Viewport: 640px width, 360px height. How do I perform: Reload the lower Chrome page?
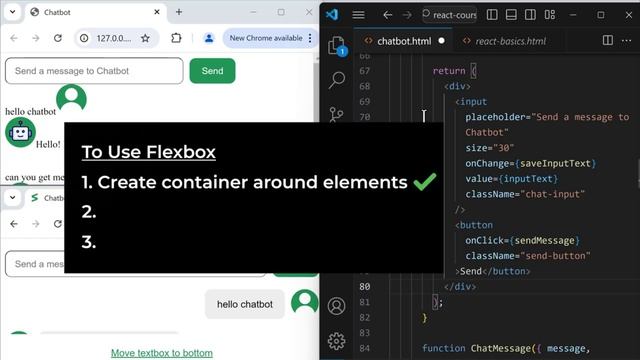58,224
